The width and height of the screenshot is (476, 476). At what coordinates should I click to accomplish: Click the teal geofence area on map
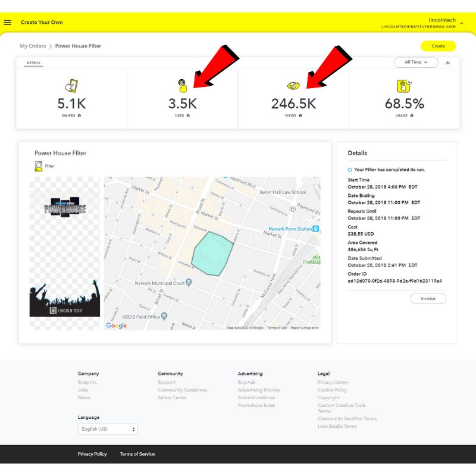point(212,254)
